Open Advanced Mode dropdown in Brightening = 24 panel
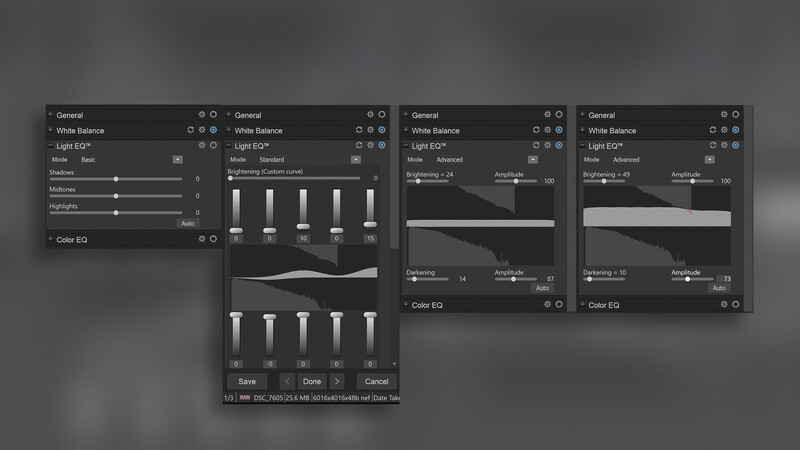The height and width of the screenshot is (450, 800). [533, 160]
